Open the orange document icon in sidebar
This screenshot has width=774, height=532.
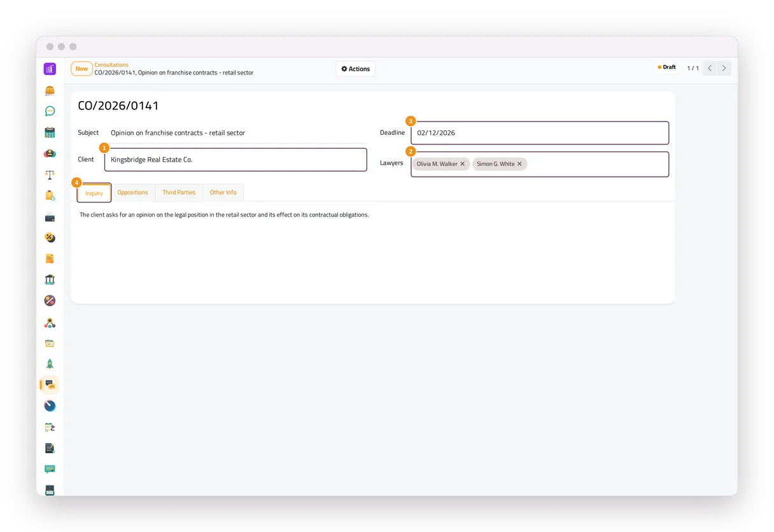point(50,258)
